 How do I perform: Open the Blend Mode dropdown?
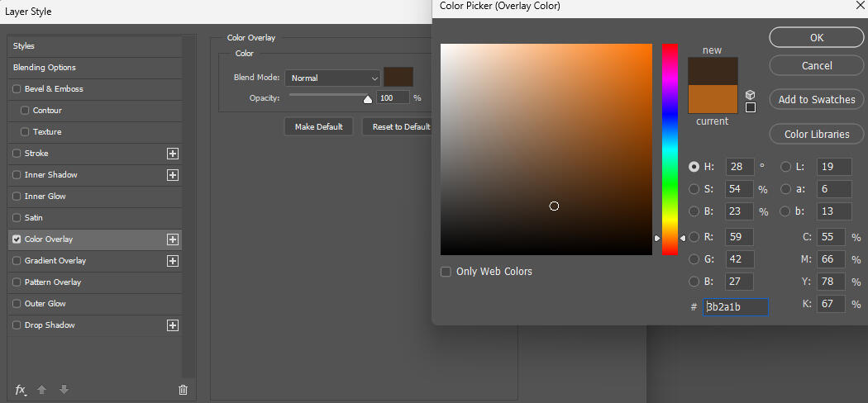[332, 78]
